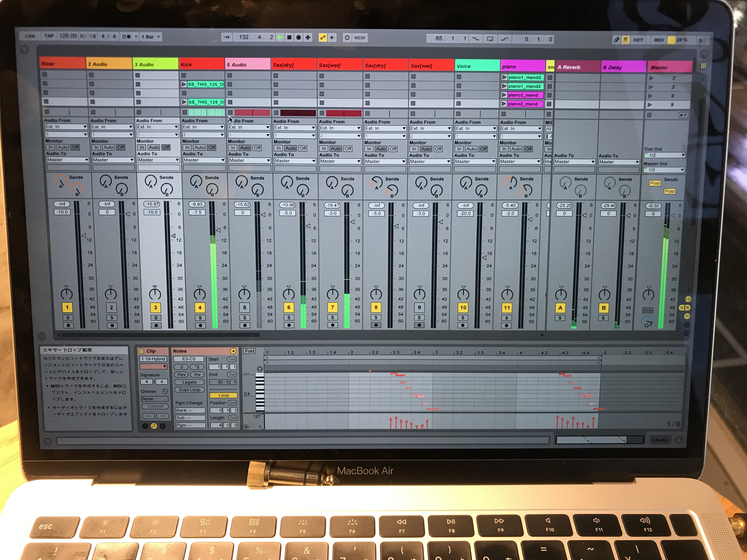Screen dimensions: 747x560
Task: Set Kick monitor to In
Action: 187,148
